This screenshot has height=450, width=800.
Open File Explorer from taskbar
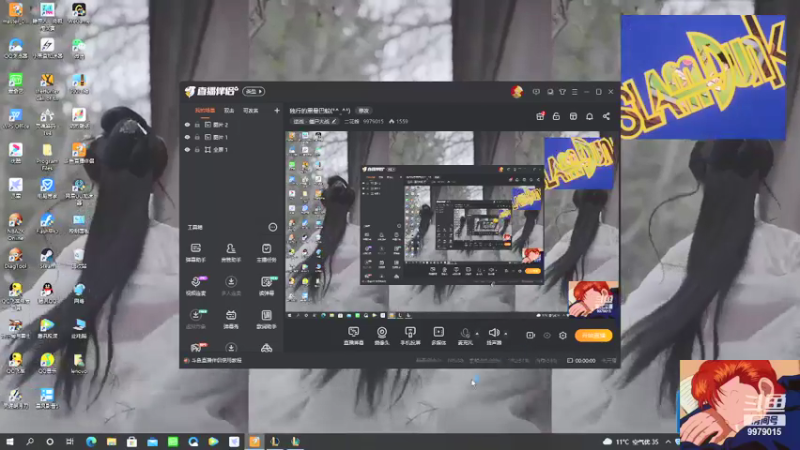[112, 442]
